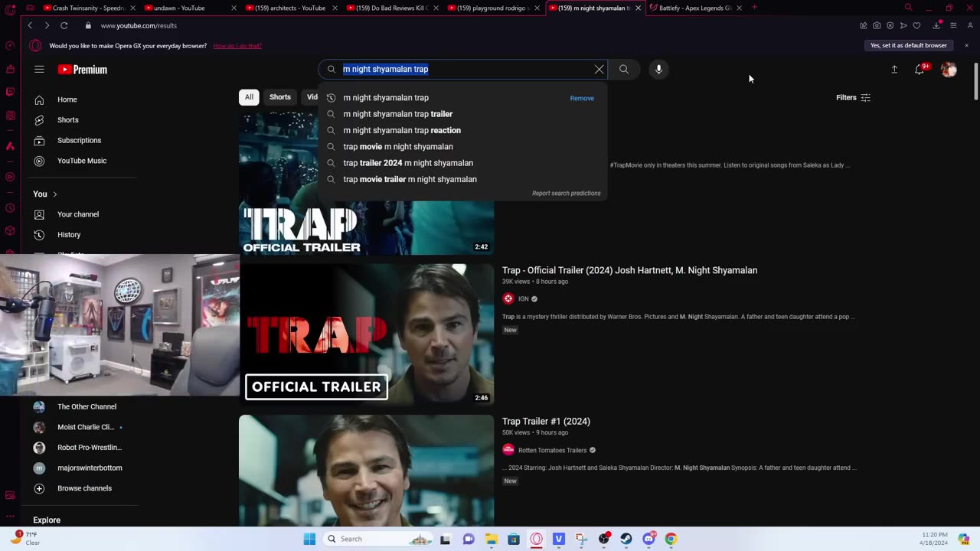Screen dimensions: 980x551
Task: Open a new browser tab with plus
Action: pyautogui.click(x=754, y=8)
